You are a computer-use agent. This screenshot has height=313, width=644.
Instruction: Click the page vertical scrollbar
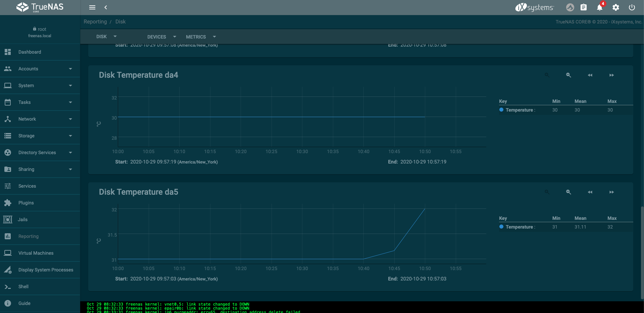[642, 253]
